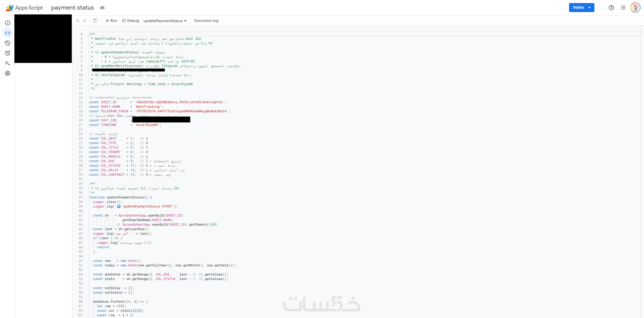Click the Redo arrow in toolbar
This screenshot has width=644, height=318.
[x=85, y=21]
